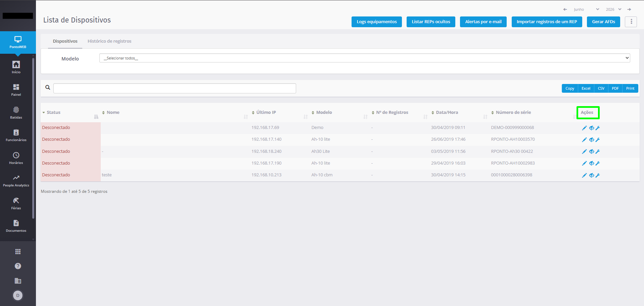
Task: Open the company building icon in sidebar
Action: [18, 281]
